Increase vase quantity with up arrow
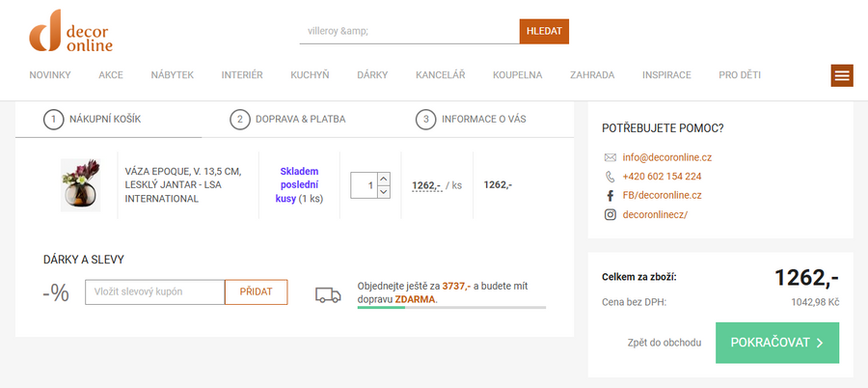The width and height of the screenshot is (868, 388). 384,179
